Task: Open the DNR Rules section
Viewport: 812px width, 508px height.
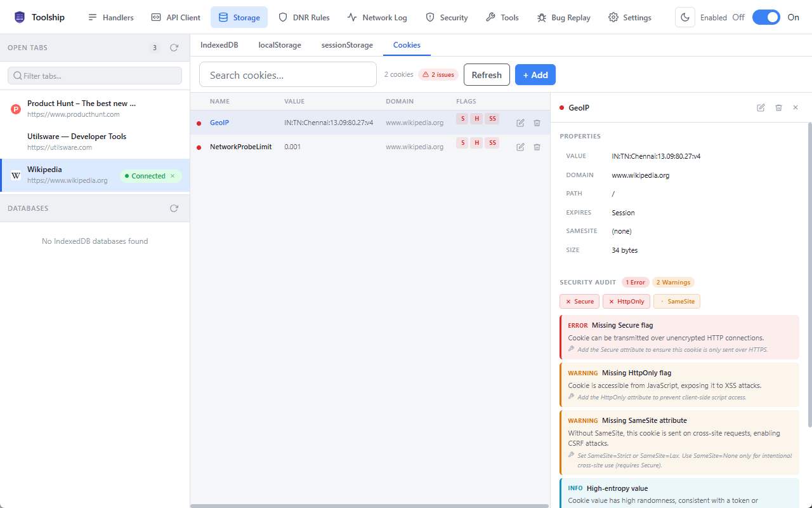Action: [x=304, y=17]
